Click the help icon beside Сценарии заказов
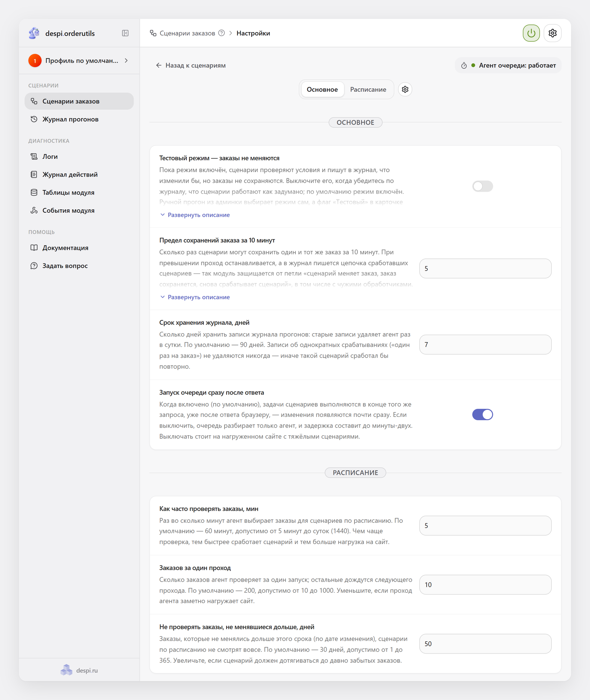 coord(221,33)
